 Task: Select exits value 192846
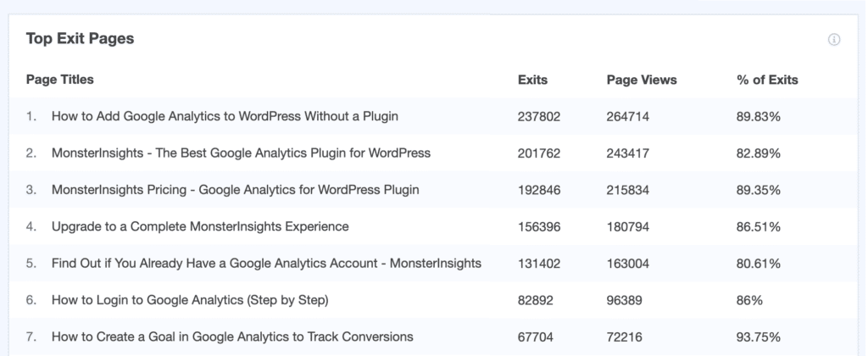[539, 191]
